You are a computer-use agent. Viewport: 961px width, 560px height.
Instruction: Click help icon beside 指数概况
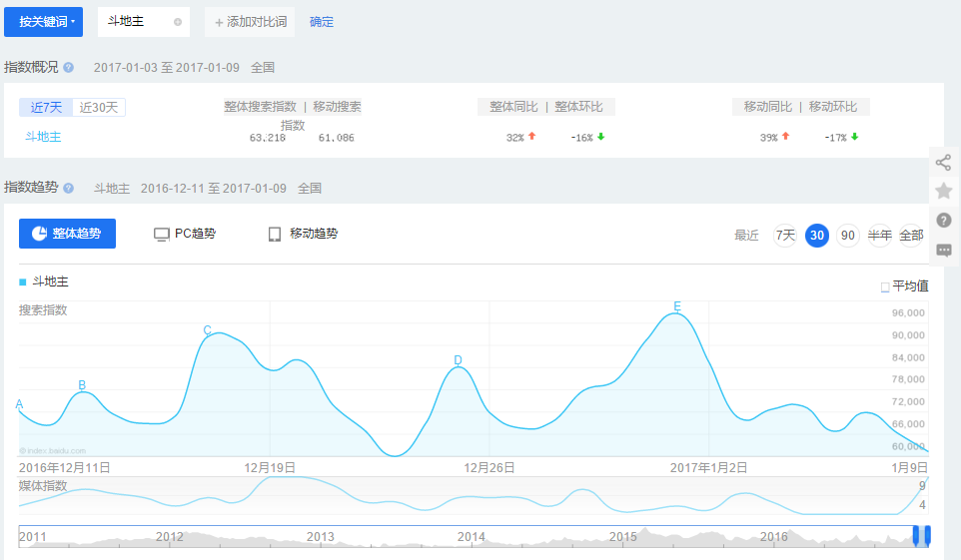69,68
